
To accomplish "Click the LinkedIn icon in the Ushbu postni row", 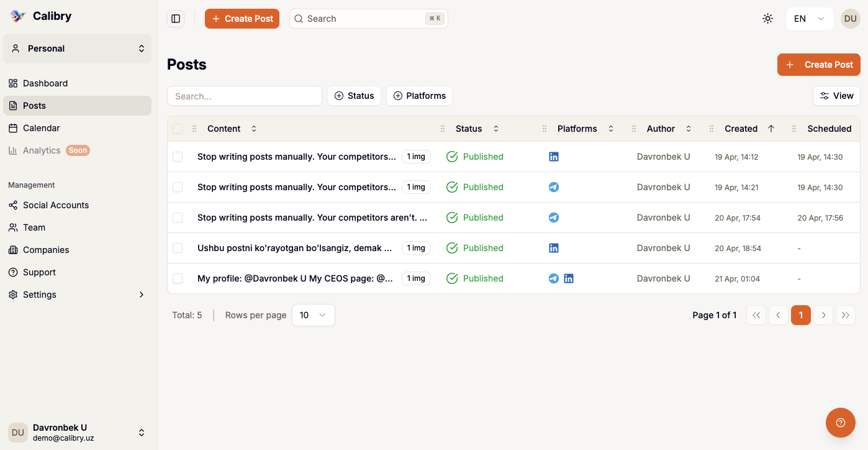I will (x=554, y=248).
